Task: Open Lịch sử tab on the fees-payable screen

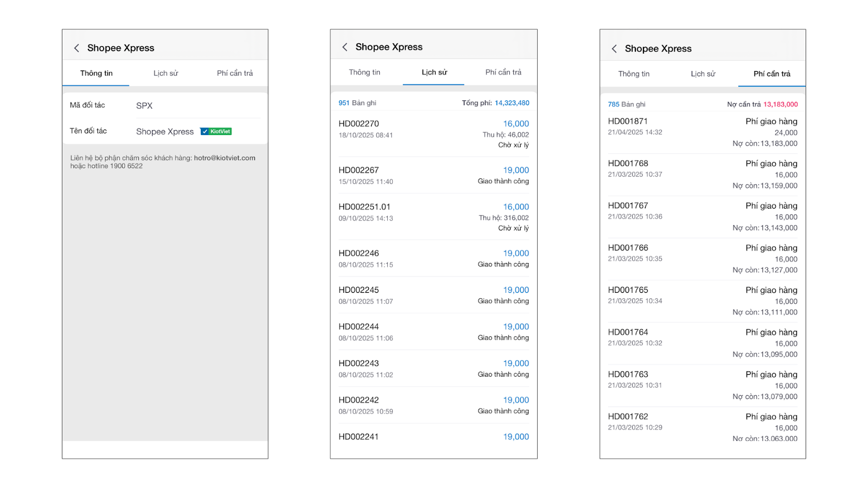Action: click(703, 74)
